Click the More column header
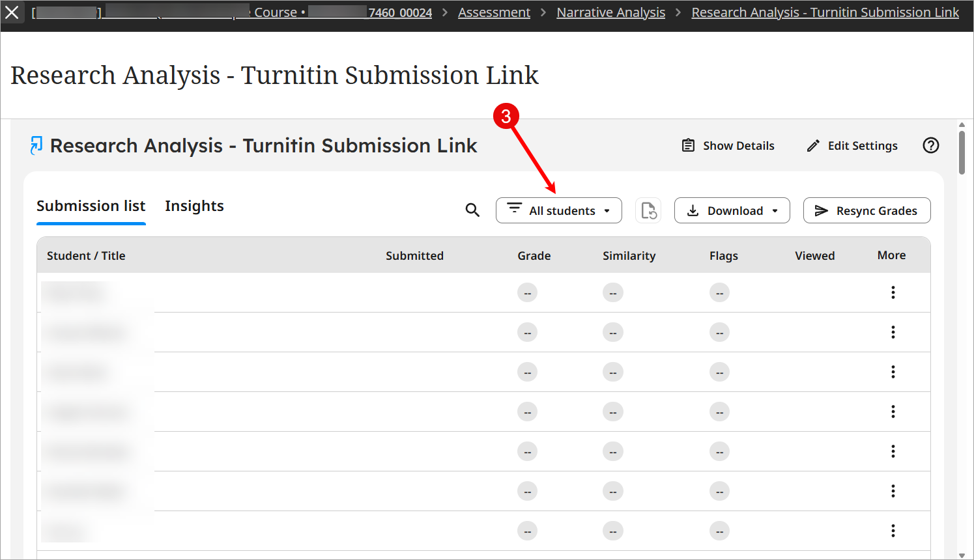974x560 pixels. 891,255
